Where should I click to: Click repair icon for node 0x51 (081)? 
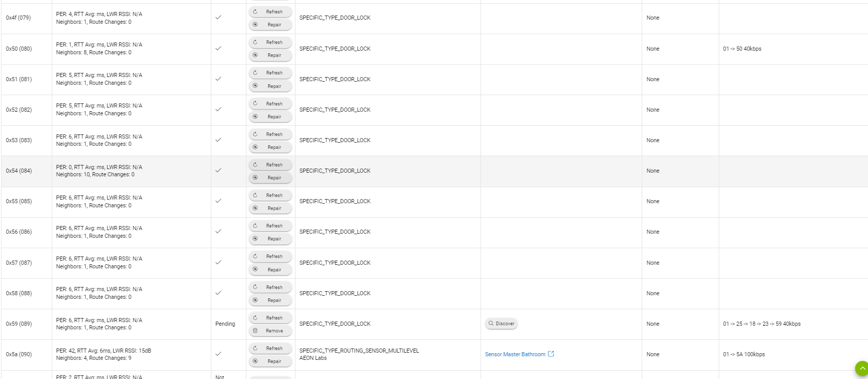tap(255, 86)
